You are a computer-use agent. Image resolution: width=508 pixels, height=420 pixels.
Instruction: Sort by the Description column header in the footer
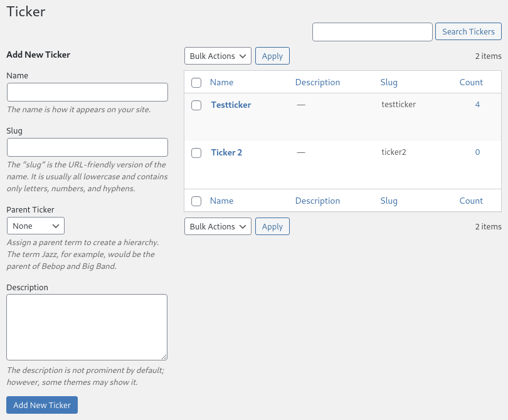click(317, 201)
